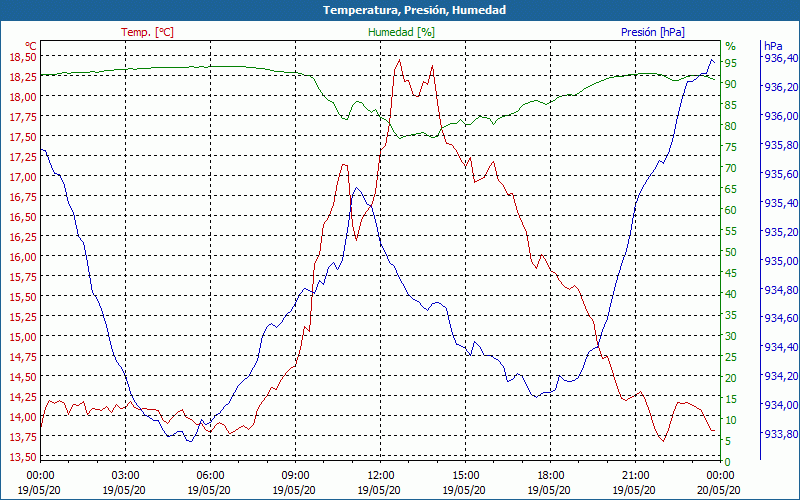Click temperature axis value 17,50

[23, 137]
